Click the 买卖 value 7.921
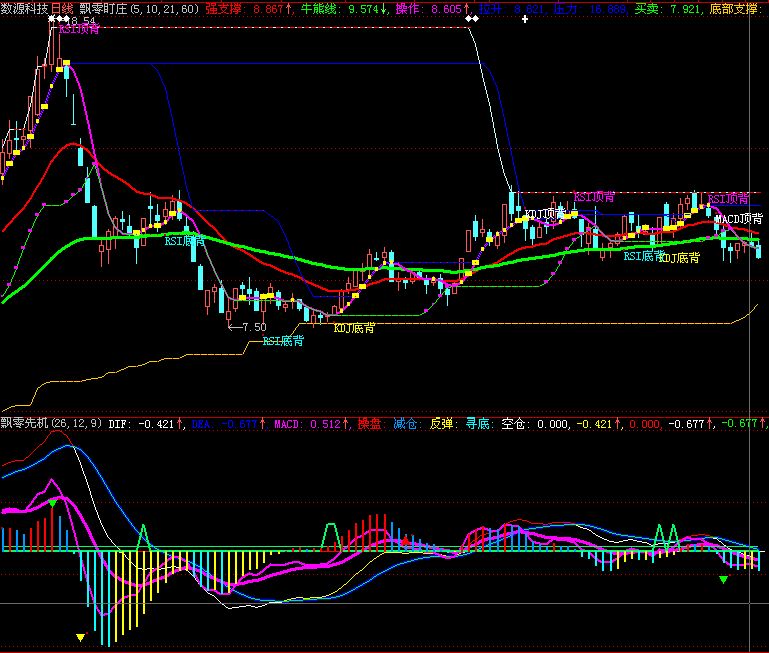This screenshot has width=769, height=653. 683,9
